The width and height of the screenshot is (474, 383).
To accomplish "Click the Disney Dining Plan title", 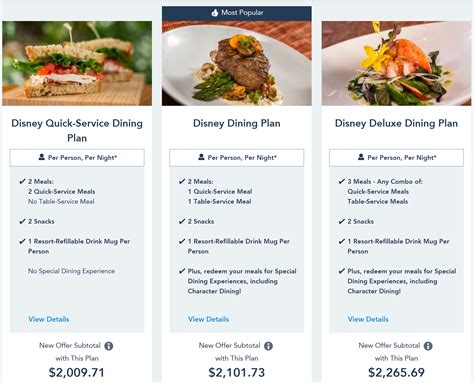I will (237, 123).
